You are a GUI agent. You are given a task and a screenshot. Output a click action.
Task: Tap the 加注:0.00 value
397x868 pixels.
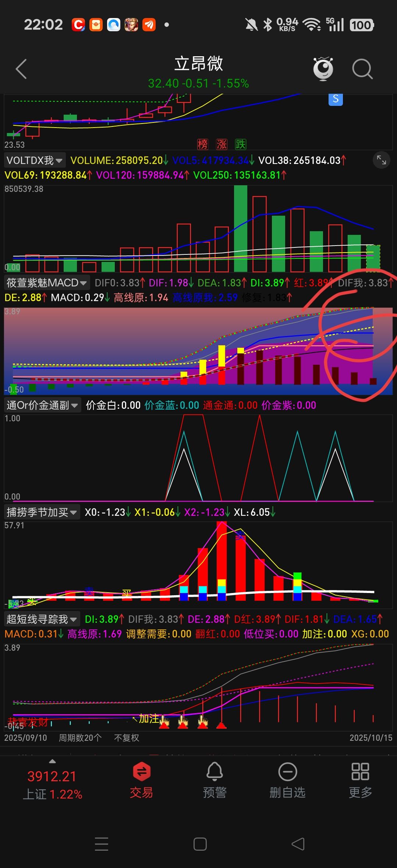coord(325,634)
